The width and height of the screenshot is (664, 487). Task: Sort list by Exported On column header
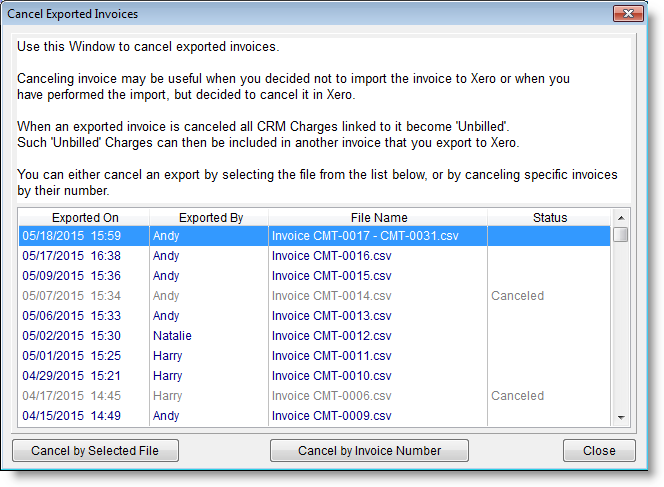tap(83, 217)
